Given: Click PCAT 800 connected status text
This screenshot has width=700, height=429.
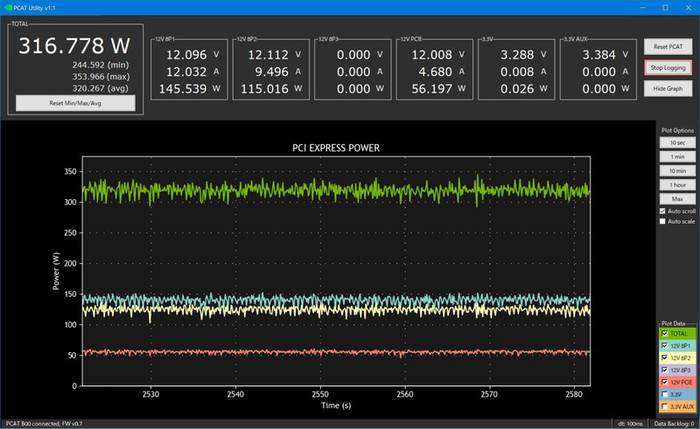Looking at the screenshot, I should [x=44, y=423].
